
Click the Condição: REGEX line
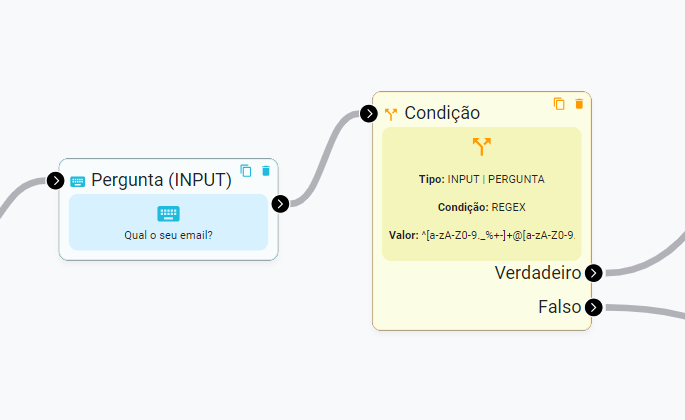[482, 207]
